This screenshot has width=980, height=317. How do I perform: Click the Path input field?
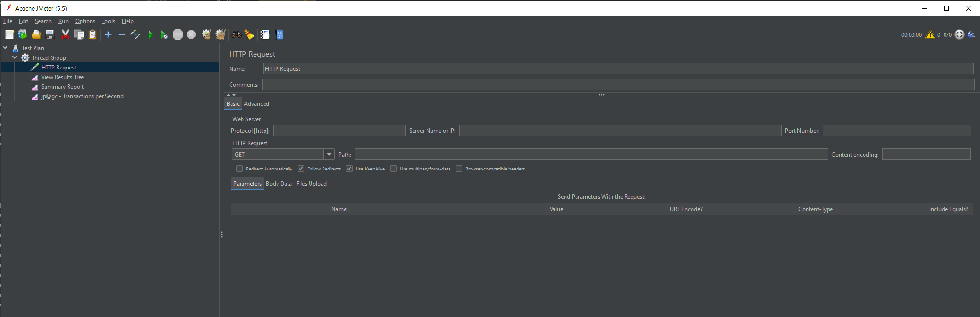coord(591,154)
